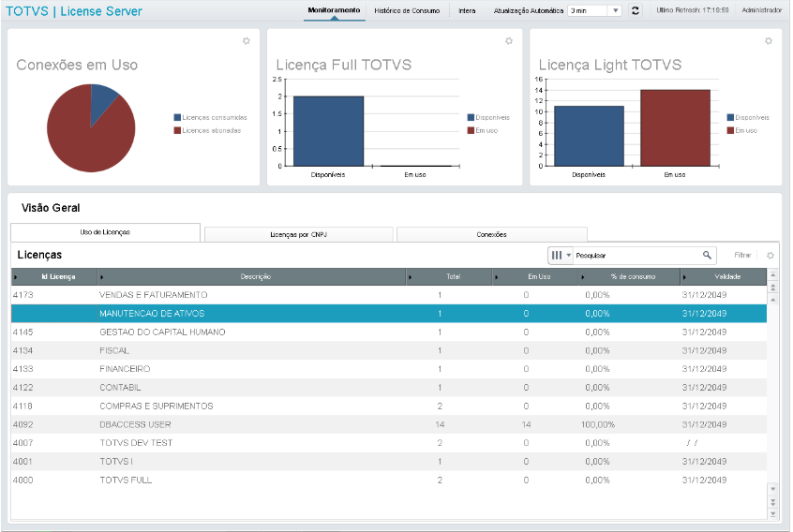
Task: Switch to the Conexões tab
Action: coord(491,234)
